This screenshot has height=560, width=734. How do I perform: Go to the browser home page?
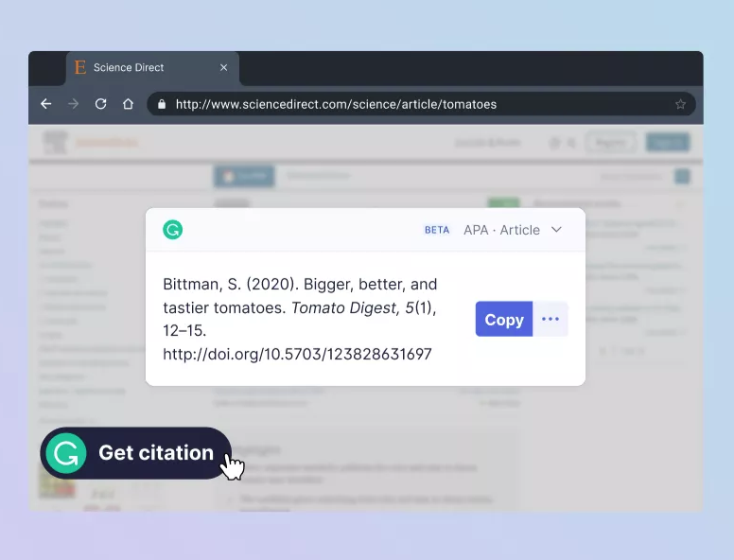coord(128,104)
